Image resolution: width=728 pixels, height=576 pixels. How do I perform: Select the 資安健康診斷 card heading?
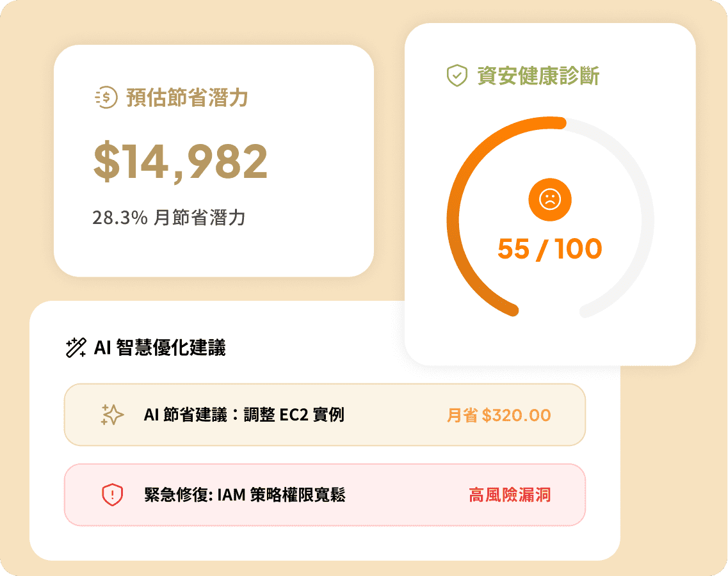[x=538, y=76]
